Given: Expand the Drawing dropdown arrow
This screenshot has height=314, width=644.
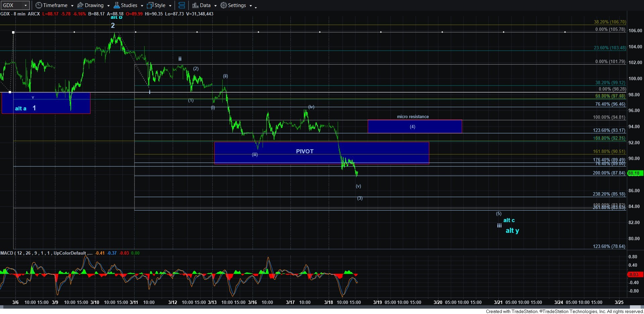Looking at the screenshot, I should 108,6.
